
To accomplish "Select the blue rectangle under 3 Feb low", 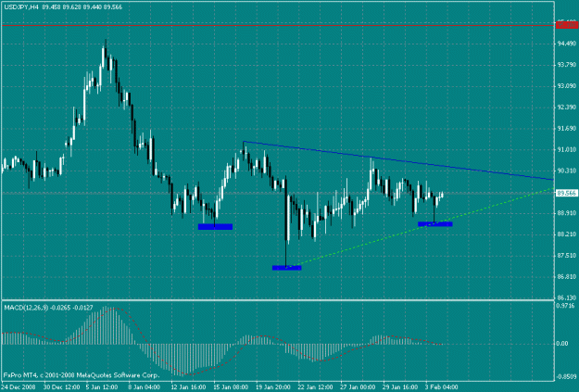I will [435, 224].
